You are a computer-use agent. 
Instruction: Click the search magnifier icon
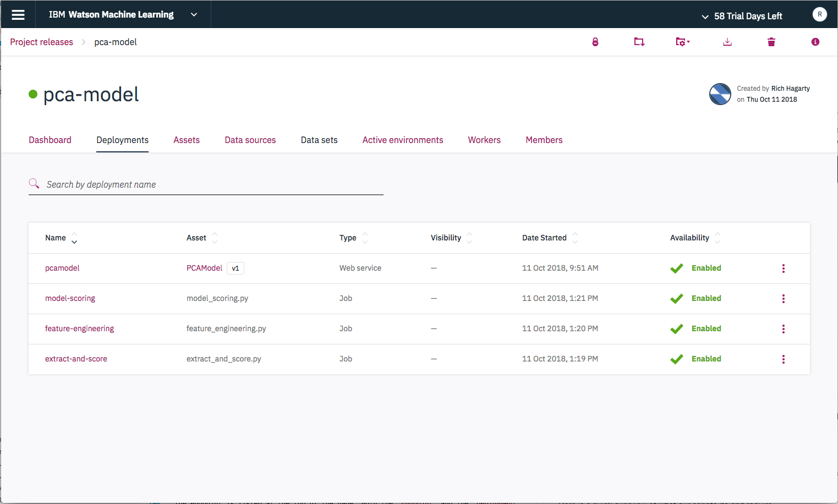(x=34, y=183)
